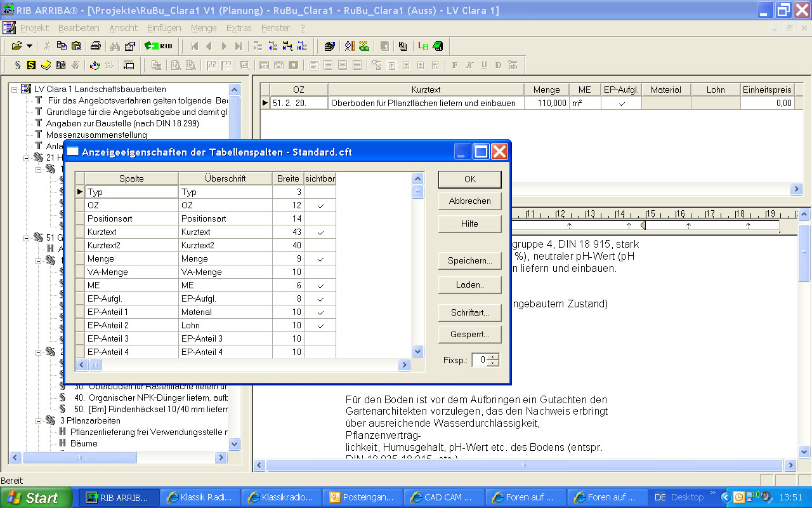Screen dimensions: 812x508
Task: Open the Bearbeiten menu
Action: pyautogui.click(x=79, y=28)
